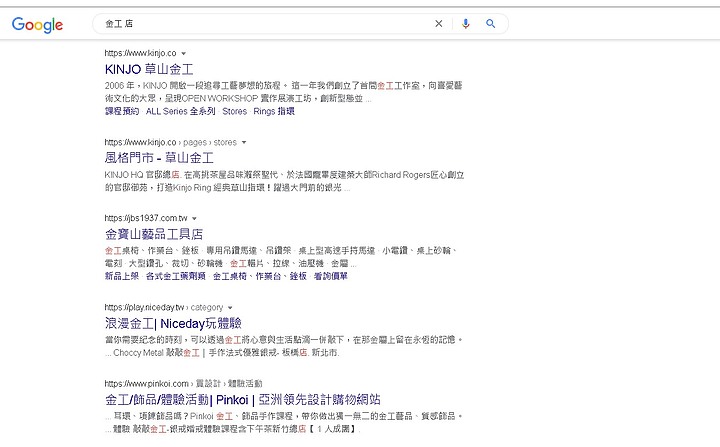Open the 浪漫金工| Niceday玩體驗 result
The image size is (720, 447).
pyautogui.click(x=173, y=323)
